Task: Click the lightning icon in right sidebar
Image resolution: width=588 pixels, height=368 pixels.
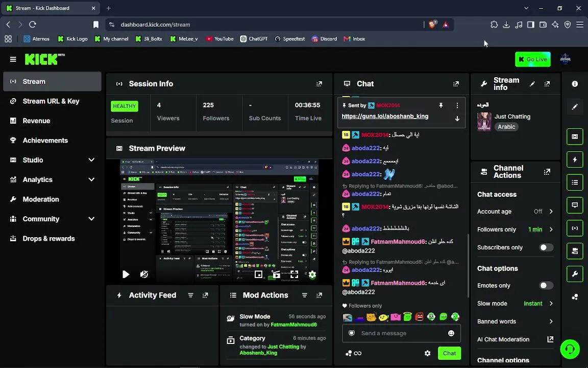Action: pyautogui.click(x=575, y=159)
